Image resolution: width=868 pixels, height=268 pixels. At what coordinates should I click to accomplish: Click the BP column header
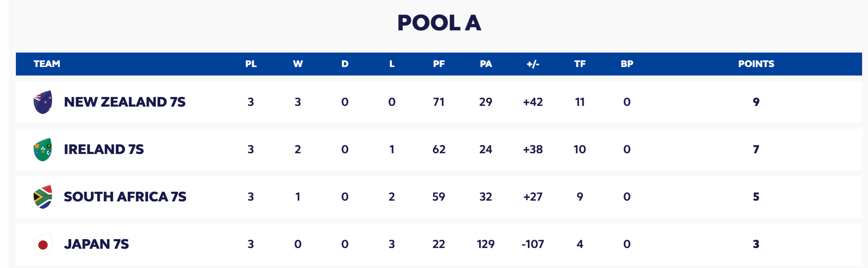tap(627, 64)
